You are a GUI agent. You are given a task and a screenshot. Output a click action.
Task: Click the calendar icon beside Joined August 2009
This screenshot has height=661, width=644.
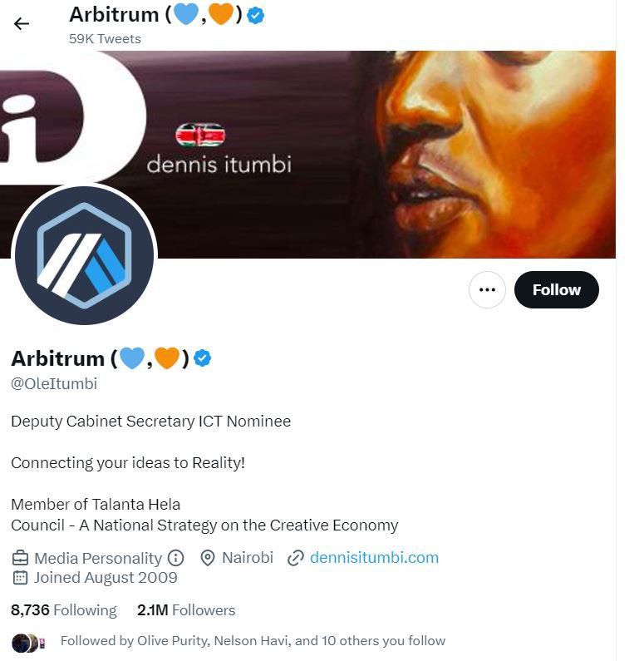20,578
